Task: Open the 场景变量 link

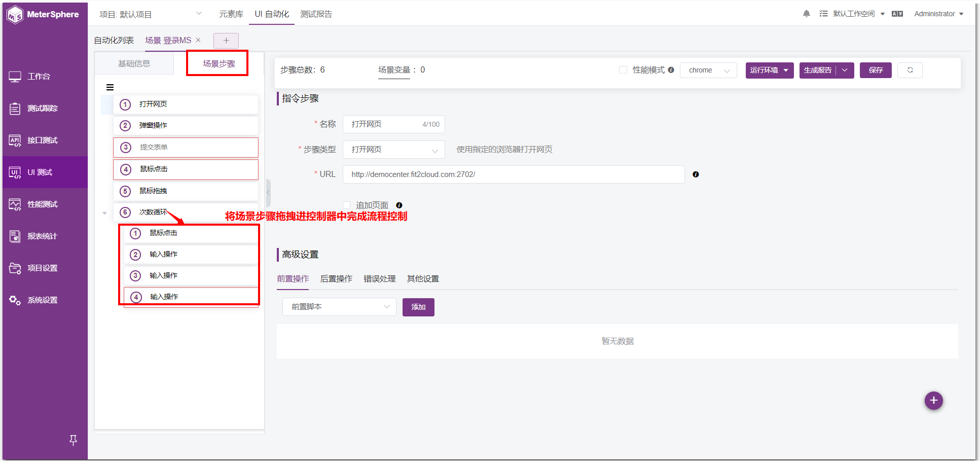Action: click(x=394, y=70)
